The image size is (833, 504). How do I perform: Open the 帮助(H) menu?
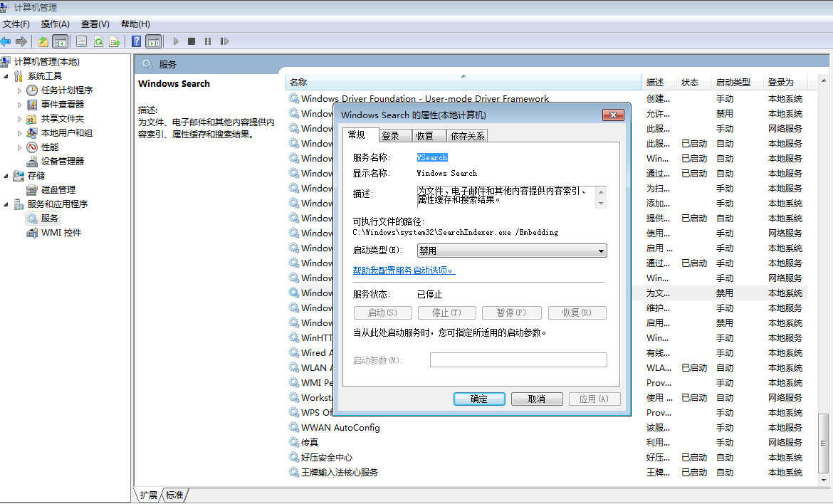135,24
